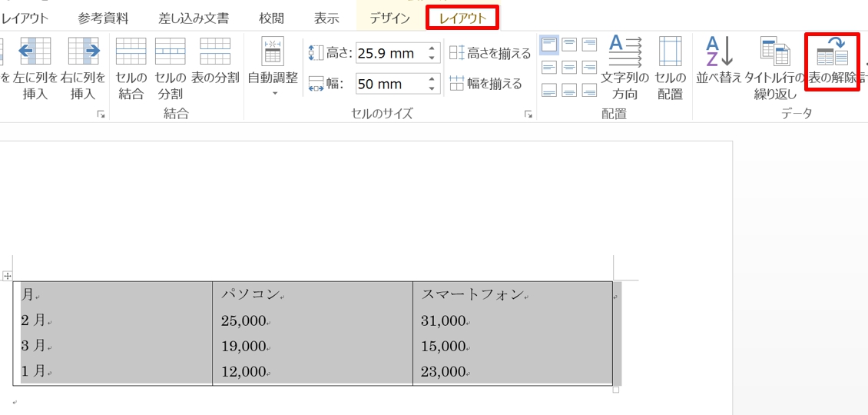Open セルの配置 cell margins
Image resolution: width=868 pixels, height=415 pixels.
[x=671, y=68]
